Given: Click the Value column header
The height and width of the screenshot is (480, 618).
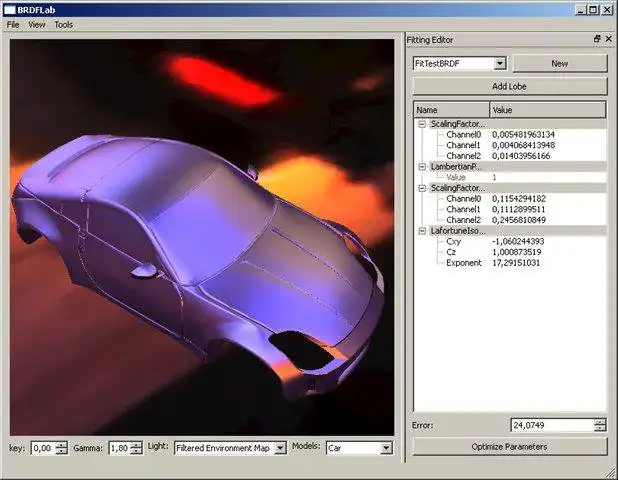Looking at the screenshot, I should click(548, 110).
